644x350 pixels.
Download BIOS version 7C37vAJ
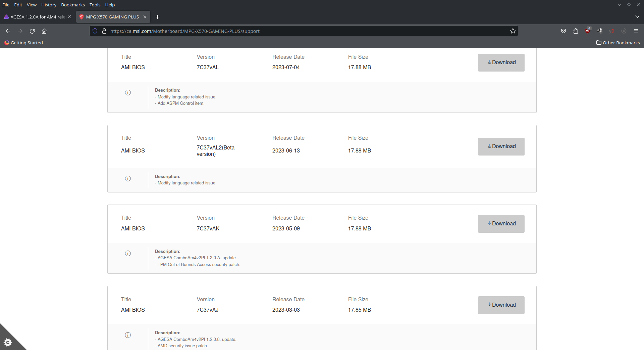click(501, 305)
